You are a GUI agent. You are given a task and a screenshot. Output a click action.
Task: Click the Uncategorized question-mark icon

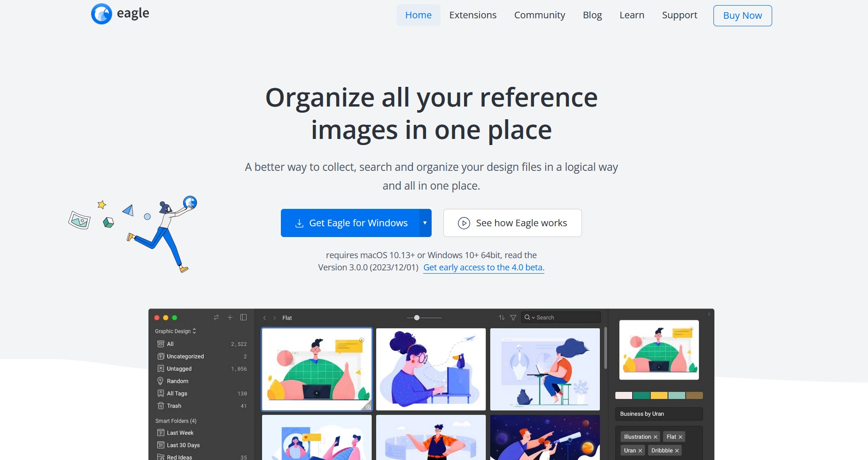click(161, 356)
